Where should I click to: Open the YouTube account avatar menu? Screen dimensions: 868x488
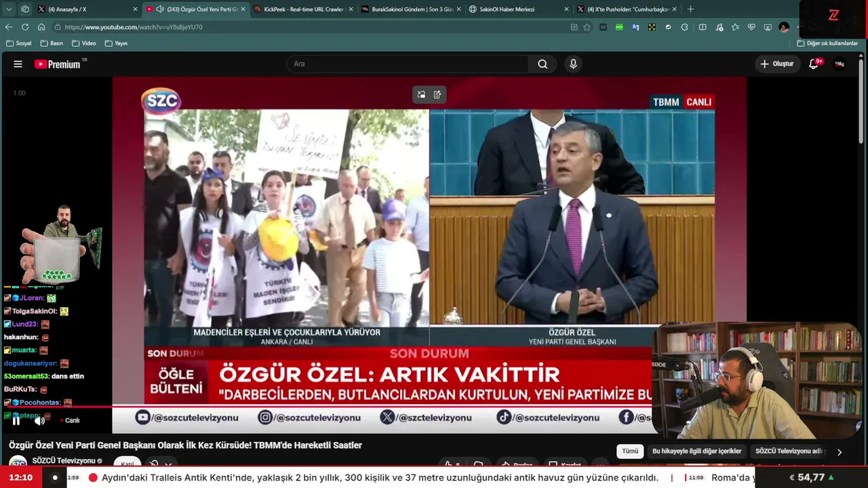coord(840,64)
